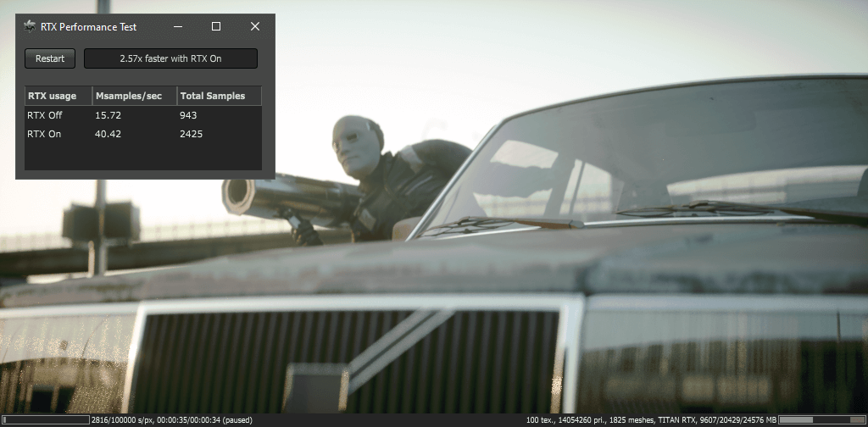Select the RTX On row label
The height and width of the screenshot is (427, 868).
pyautogui.click(x=44, y=134)
